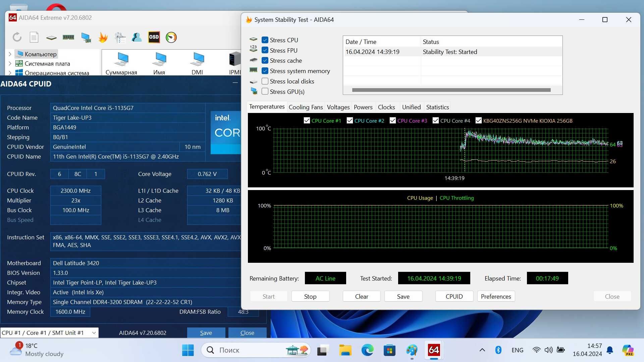Toggle CPU Core #1 graph checkbox
The height and width of the screenshot is (362, 644).
(307, 120)
